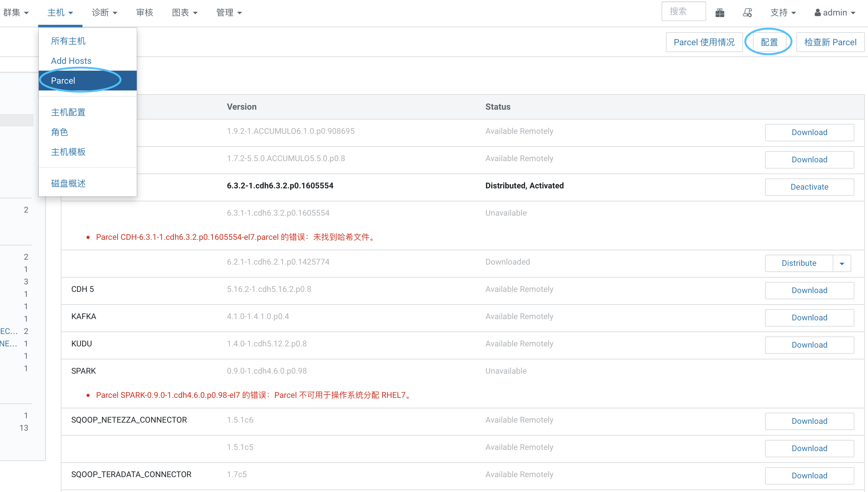Open 主机模板 host templates entry
Viewport: 868px width, 492px height.
click(88, 152)
